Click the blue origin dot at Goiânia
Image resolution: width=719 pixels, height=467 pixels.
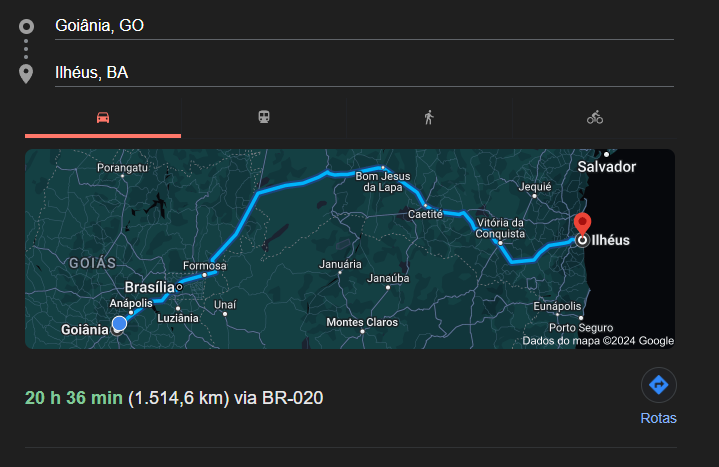(x=119, y=323)
